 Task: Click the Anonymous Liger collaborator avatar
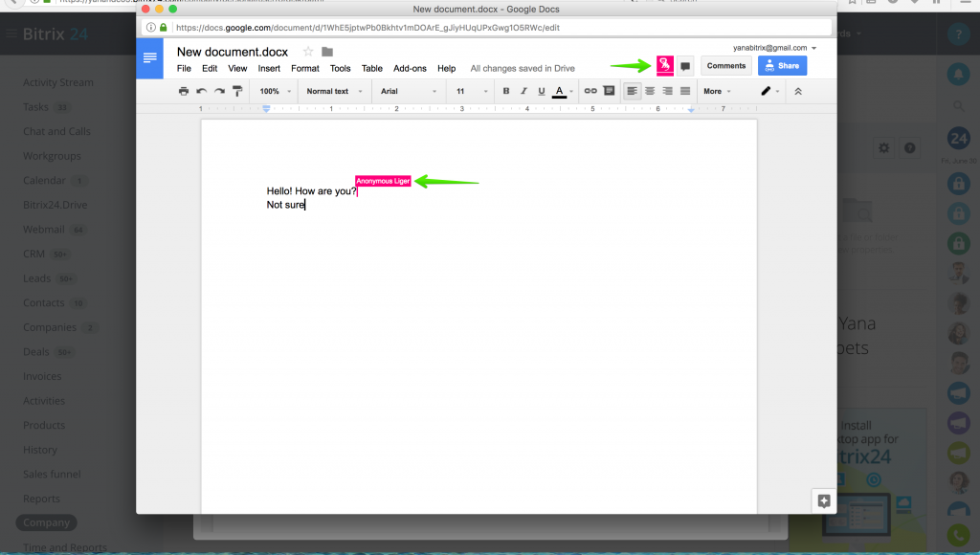[665, 65]
